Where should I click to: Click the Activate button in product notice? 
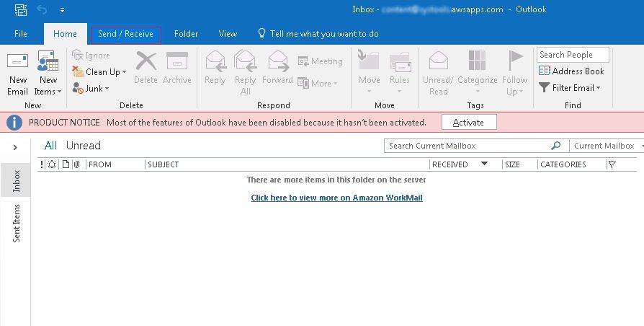pyautogui.click(x=469, y=123)
